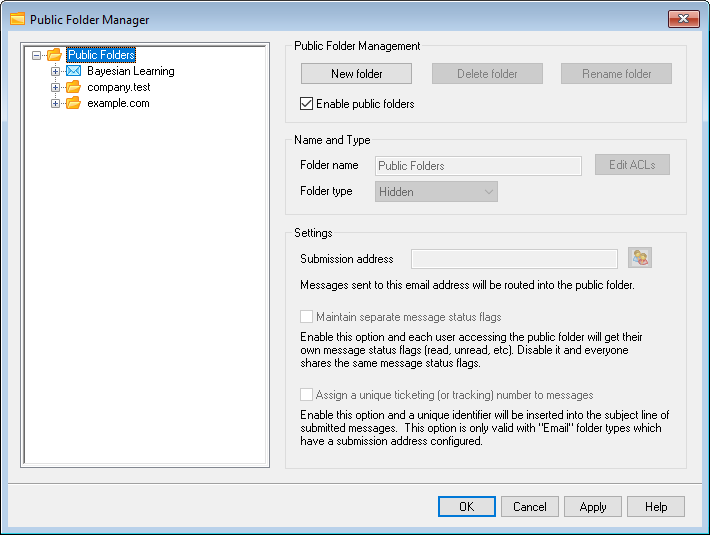Uncheck Enable public folders checkbox

(307, 103)
